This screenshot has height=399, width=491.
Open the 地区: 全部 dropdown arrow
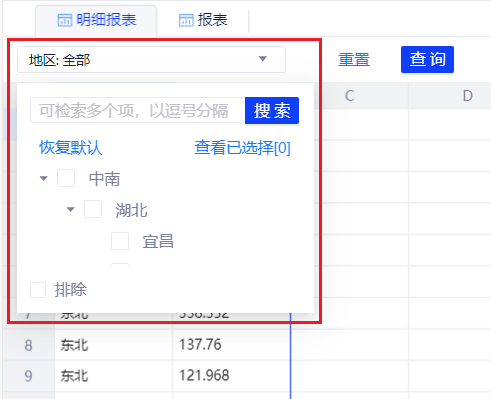[263, 59]
